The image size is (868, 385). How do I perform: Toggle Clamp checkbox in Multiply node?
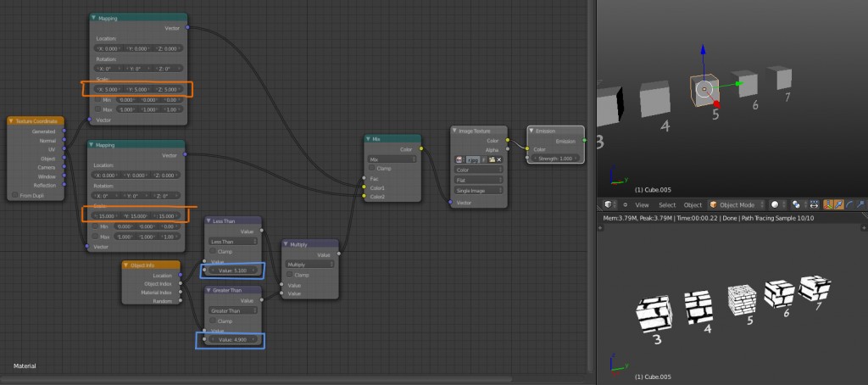pos(288,275)
